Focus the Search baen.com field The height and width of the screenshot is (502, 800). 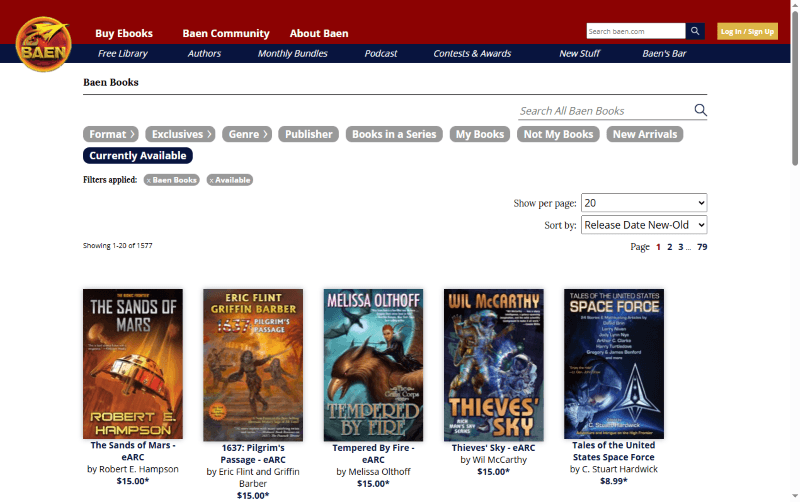636,31
